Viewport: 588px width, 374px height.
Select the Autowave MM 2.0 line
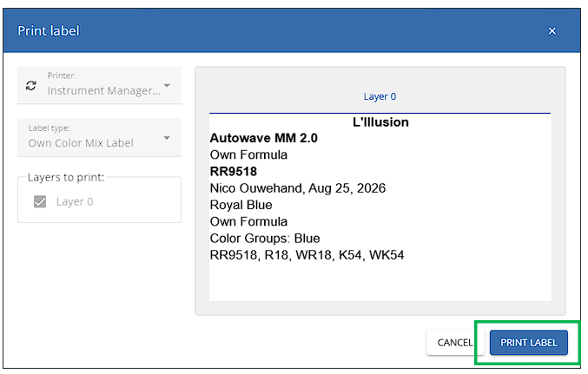(264, 138)
